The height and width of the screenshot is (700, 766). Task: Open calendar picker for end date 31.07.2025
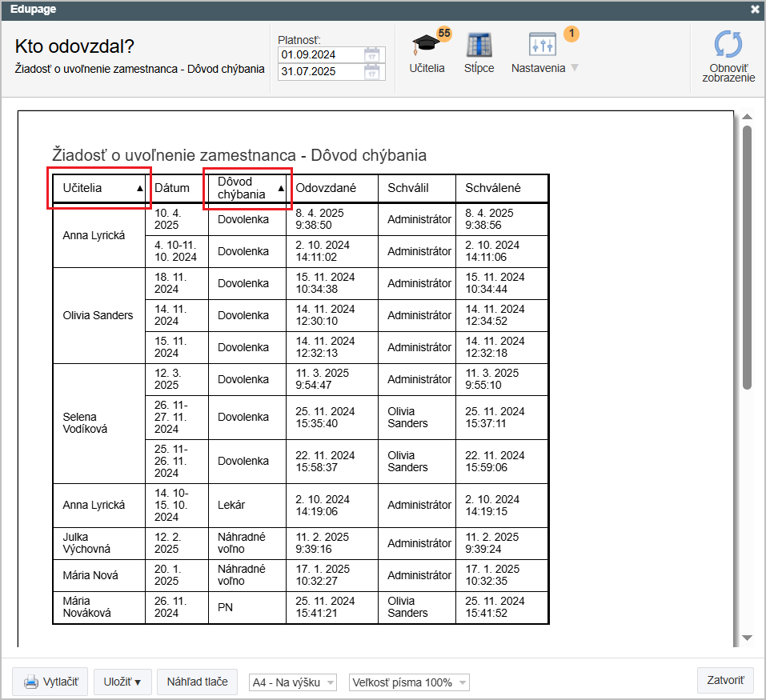pyautogui.click(x=371, y=72)
